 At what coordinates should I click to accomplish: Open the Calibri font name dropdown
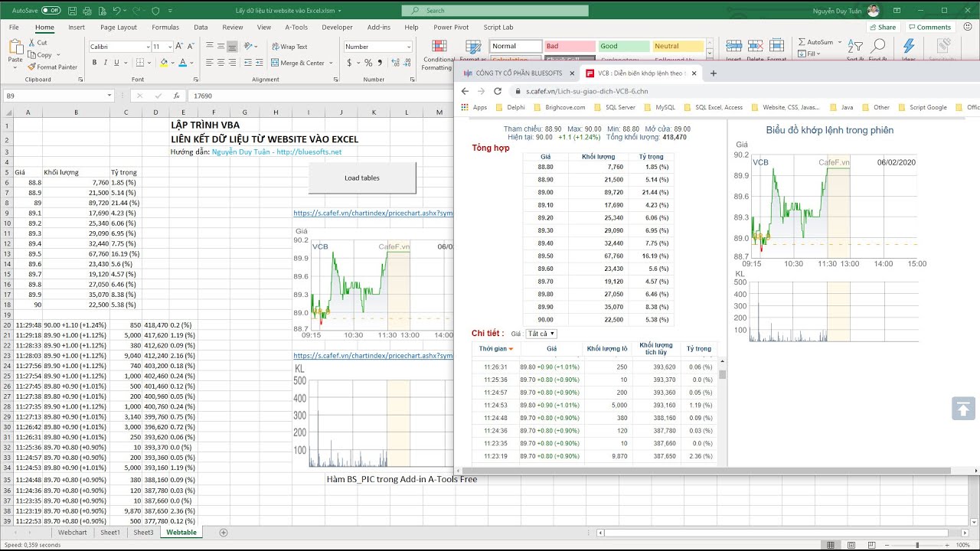coord(148,47)
